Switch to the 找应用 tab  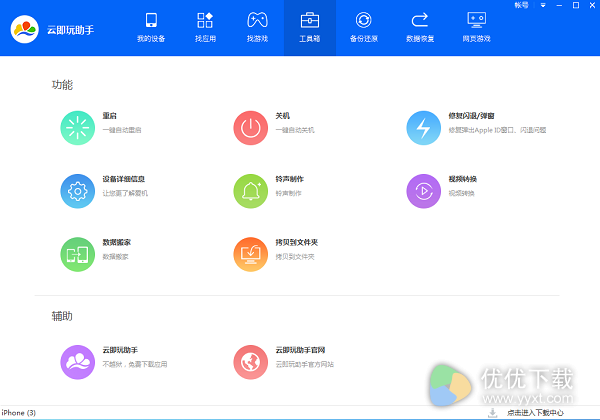point(205,28)
